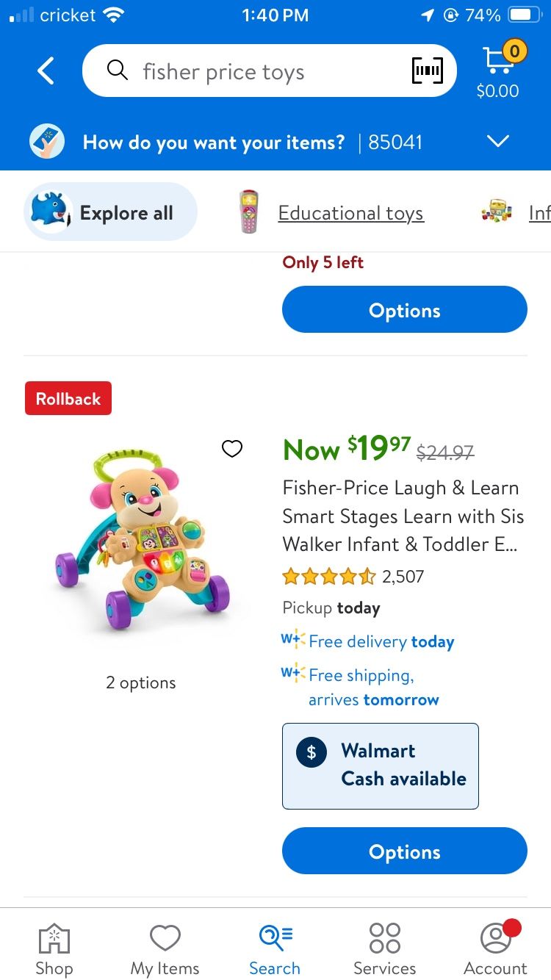
Task: Open the My Items tab
Action: click(165, 949)
